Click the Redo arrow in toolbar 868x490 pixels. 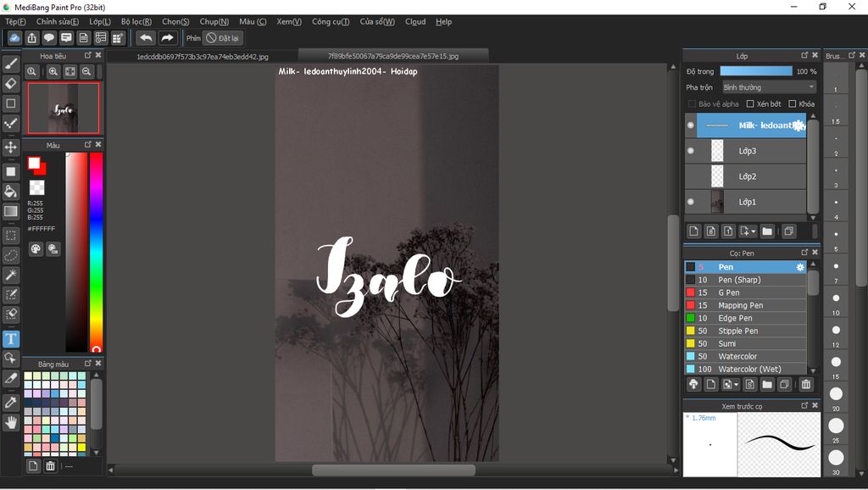coord(167,38)
